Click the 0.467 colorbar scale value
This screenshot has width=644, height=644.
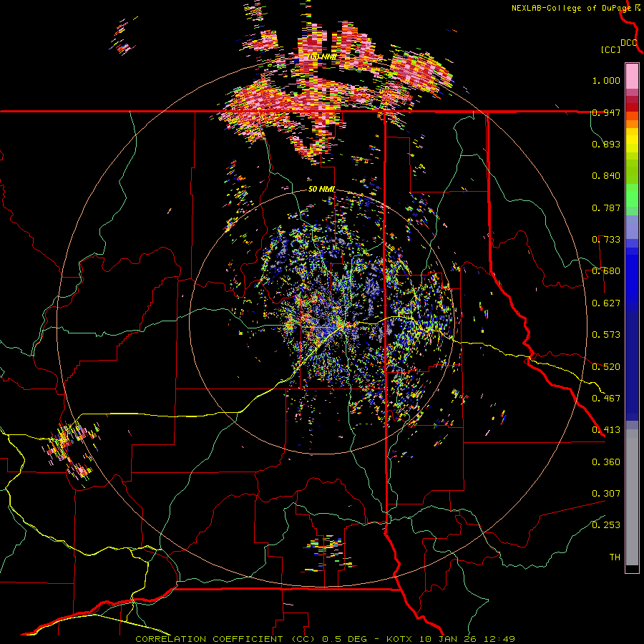pos(606,399)
